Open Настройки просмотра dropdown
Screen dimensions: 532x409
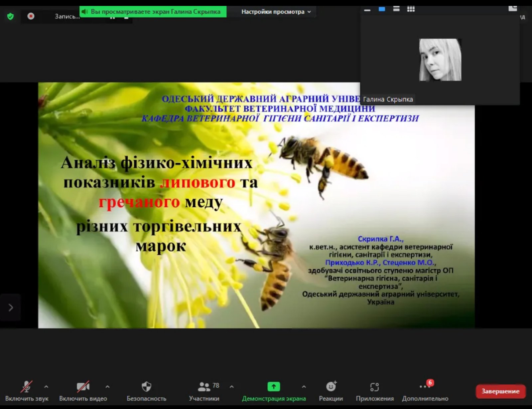click(276, 12)
